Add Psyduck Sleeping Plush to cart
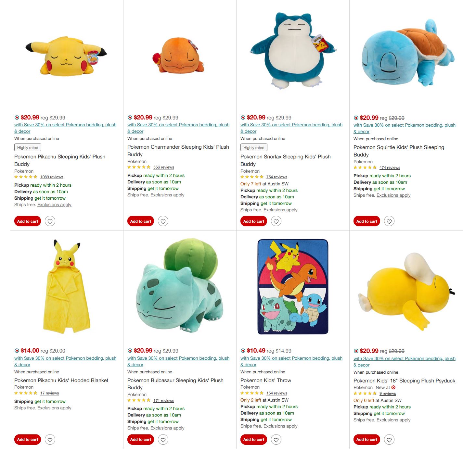Image resolution: width=476 pixels, height=449 pixels. click(367, 440)
